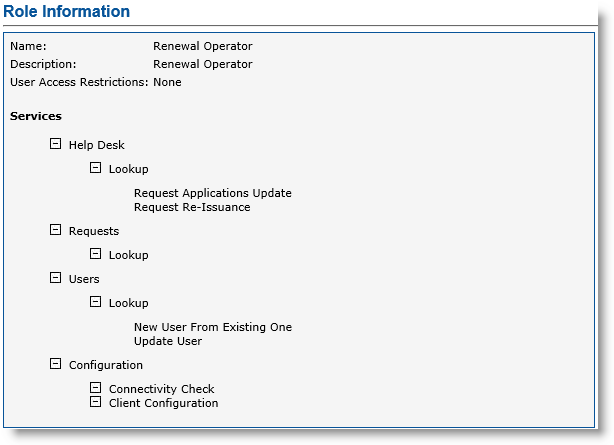Click the Client Configuration label
Screen dimensions: 614x445
[x=163, y=403]
